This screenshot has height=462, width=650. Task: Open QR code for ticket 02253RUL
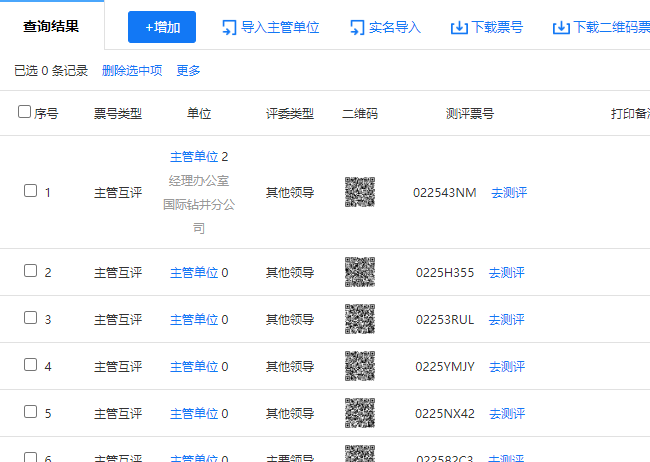click(x=360, y=319)
